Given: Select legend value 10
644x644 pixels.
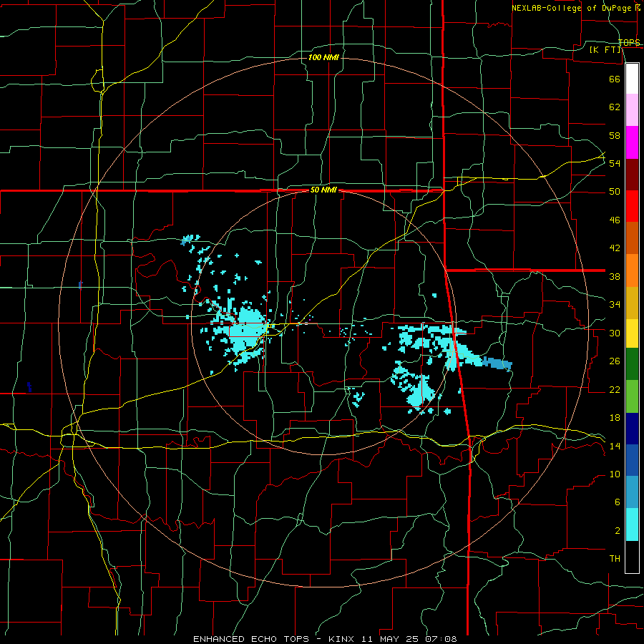Looking at the screenshot, I should tap(615, 474).
